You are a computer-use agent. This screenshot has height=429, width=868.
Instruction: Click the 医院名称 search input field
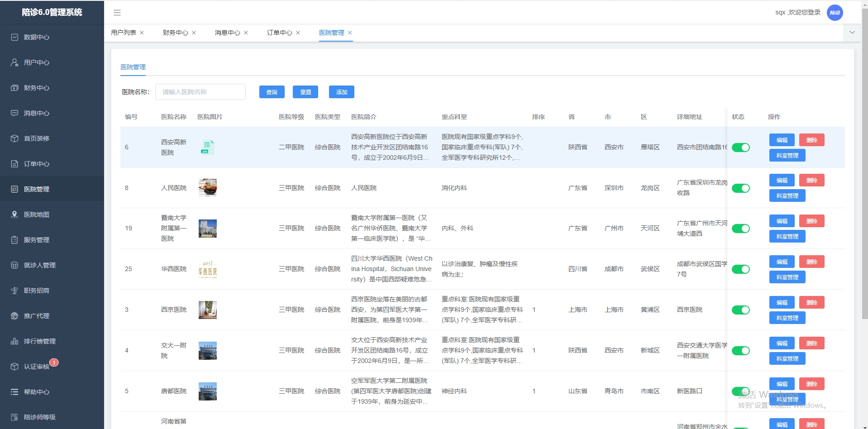point(200,92)
